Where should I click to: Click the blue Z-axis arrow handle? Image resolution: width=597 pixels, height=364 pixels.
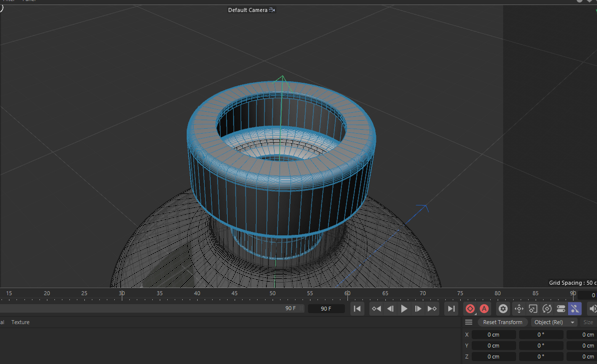coord(423,208)
